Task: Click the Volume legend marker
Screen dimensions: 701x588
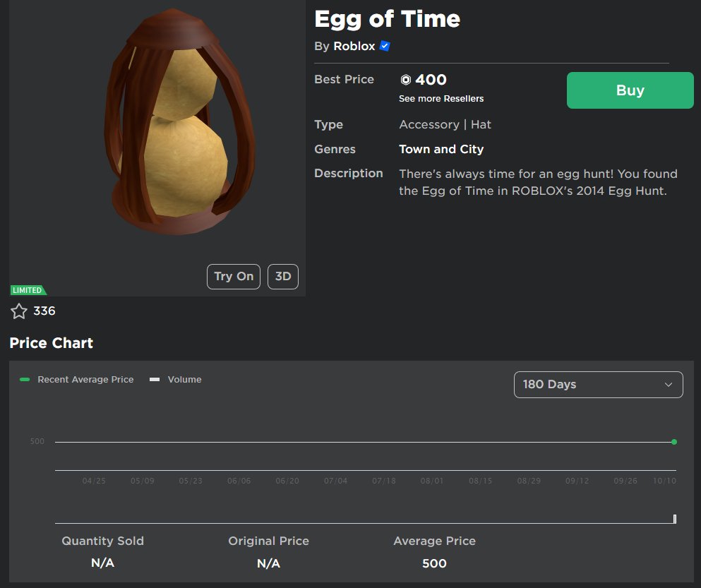Action: pyautogui.click(x=155, y=379)
